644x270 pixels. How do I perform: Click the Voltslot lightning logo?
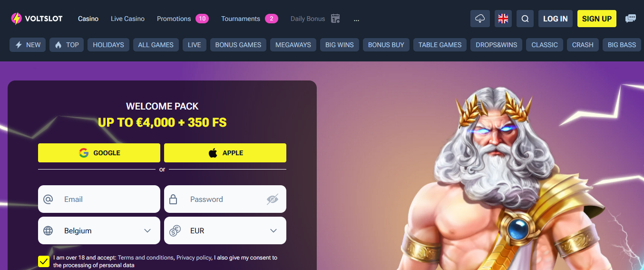pyautogui.click(x=17, y=19)
